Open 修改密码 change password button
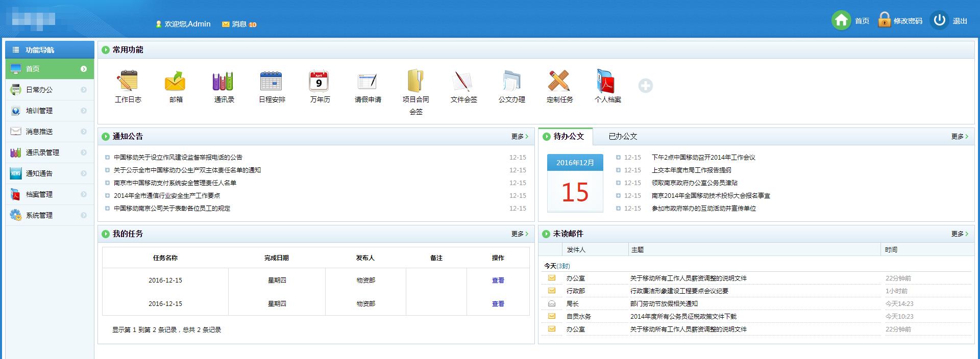Viewport: 980px width, 359px height. [900, 21]
